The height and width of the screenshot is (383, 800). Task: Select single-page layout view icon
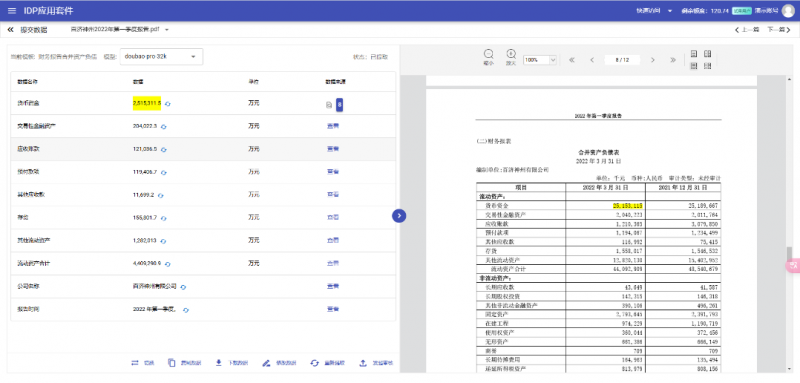[x=694, y=54]
